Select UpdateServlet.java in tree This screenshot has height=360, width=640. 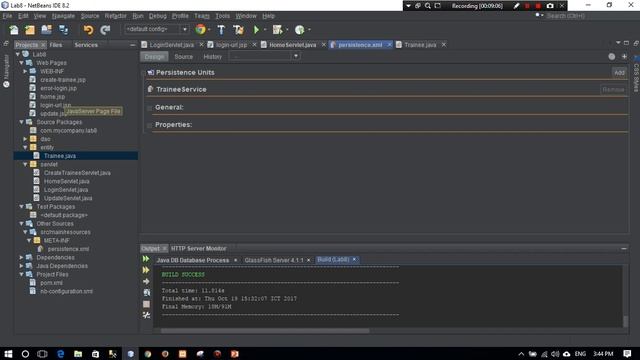click(x=68, y=198)
